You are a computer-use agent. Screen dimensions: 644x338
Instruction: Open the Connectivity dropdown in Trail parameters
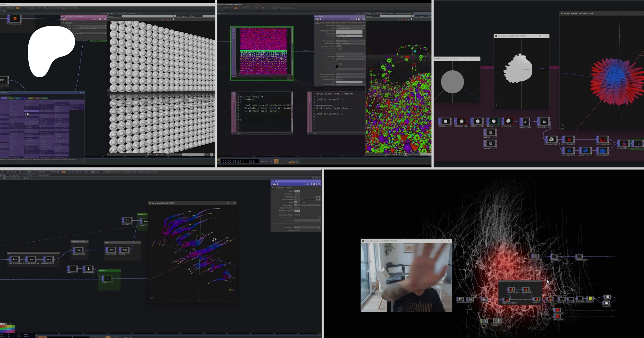point(307,227)
